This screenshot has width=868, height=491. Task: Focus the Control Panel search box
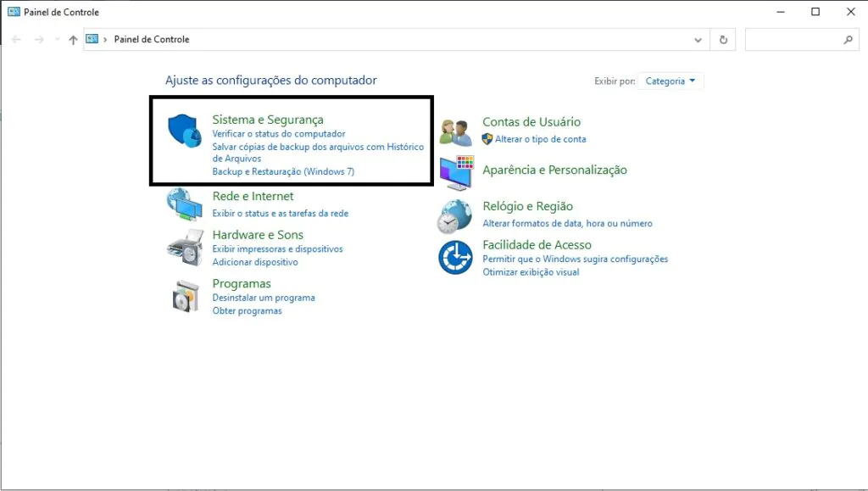click(802, 39)
